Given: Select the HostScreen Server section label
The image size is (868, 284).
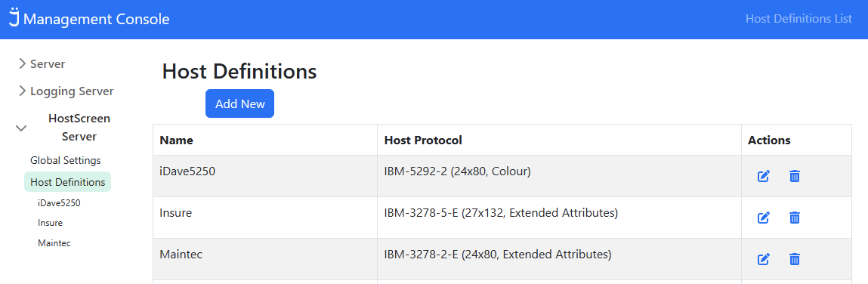Looking at the screenshot, I should click(x=79, y=128).
